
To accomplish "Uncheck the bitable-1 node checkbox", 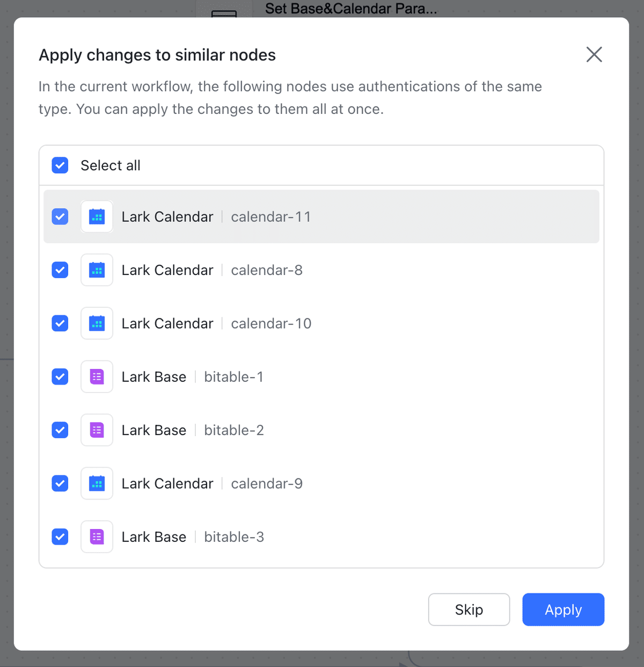I will click(60, 376).
